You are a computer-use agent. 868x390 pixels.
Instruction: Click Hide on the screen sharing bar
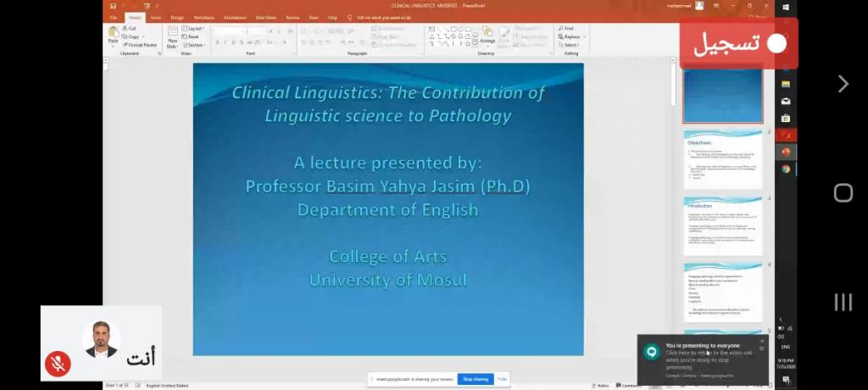point(502,379)
